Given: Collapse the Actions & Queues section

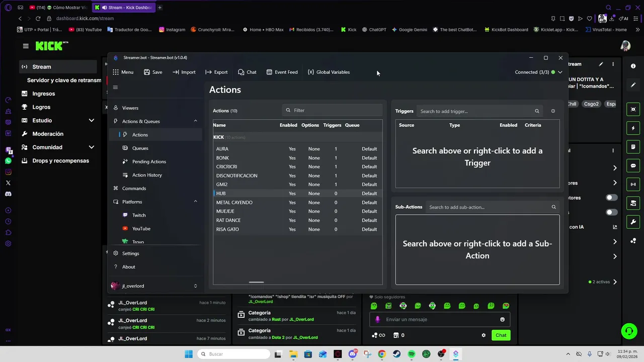Looking at the screenshot, I should [x=195, y=121].
